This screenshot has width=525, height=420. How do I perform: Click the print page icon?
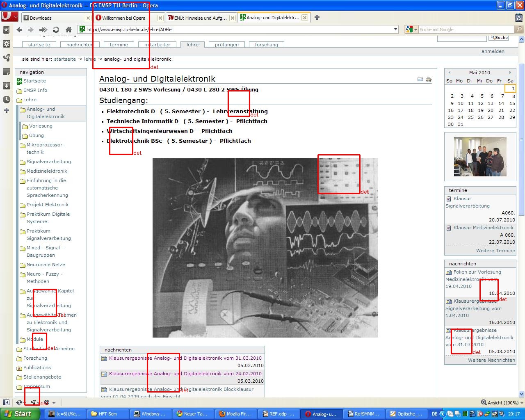click(429, 80)
